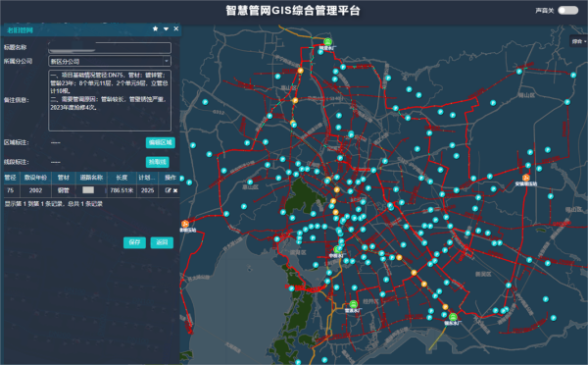
Task: Select the green 锡东水厂 water plant marker
Action: click(x=453, y=317)
